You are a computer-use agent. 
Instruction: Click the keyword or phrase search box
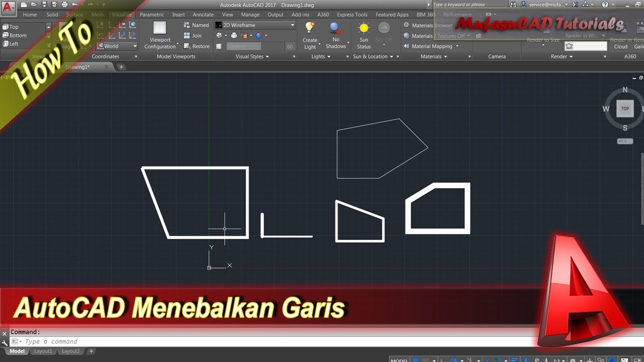(x=469, y=5)
